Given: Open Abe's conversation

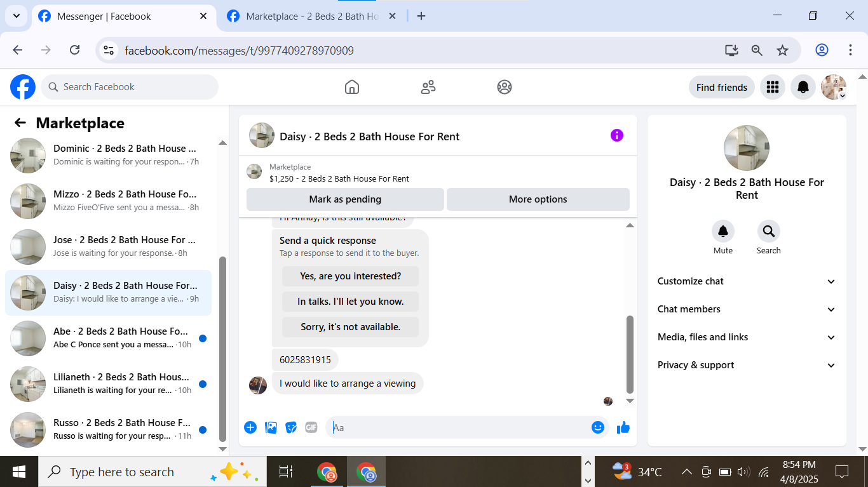Looking at the screenshot, I should tap(108, 338).
